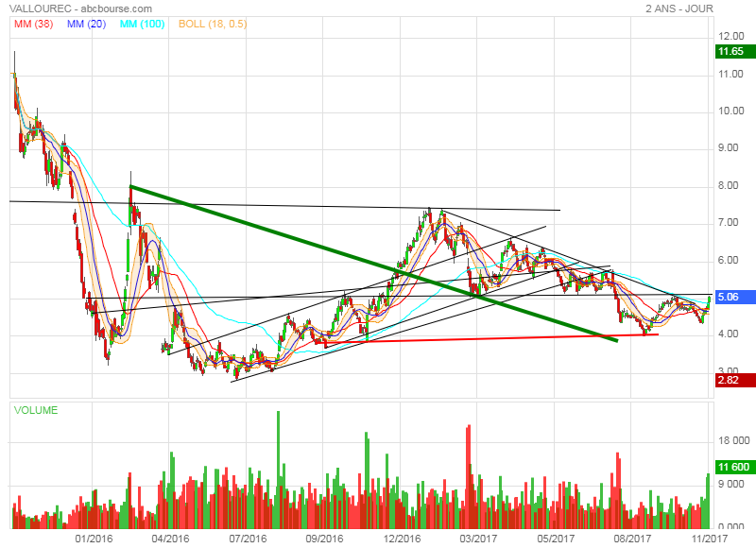Click the 8.00 price axis label
This screenshot has height=548, width=756.
point(728,185)
